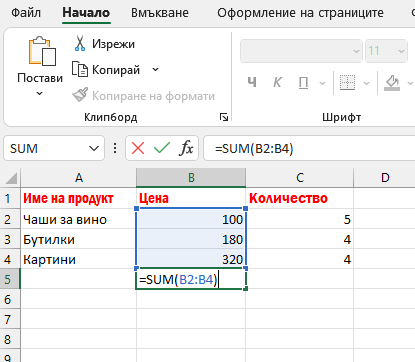Expand the font size 11 dropdown

[401, 51]
